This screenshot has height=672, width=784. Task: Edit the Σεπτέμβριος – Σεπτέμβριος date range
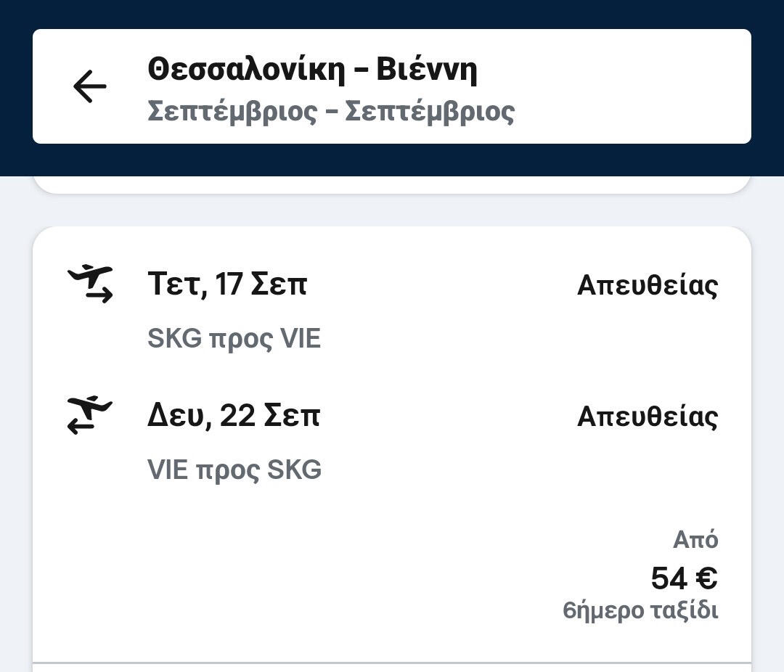point(331,112)
